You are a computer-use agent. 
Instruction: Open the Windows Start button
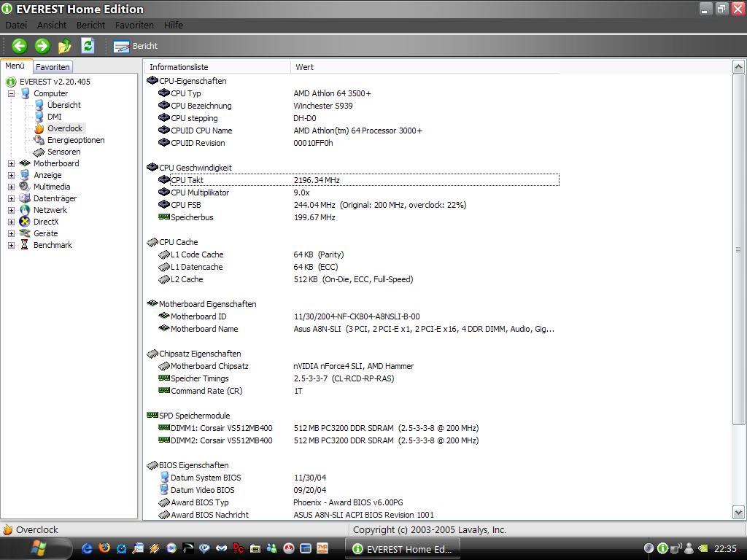tap(38, 549)
